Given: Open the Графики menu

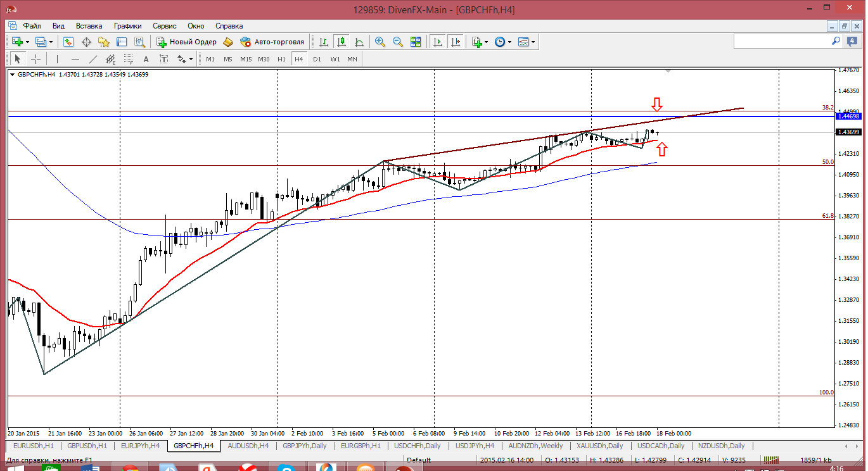Looking at the screenshot, I should (x=128, y=26).
